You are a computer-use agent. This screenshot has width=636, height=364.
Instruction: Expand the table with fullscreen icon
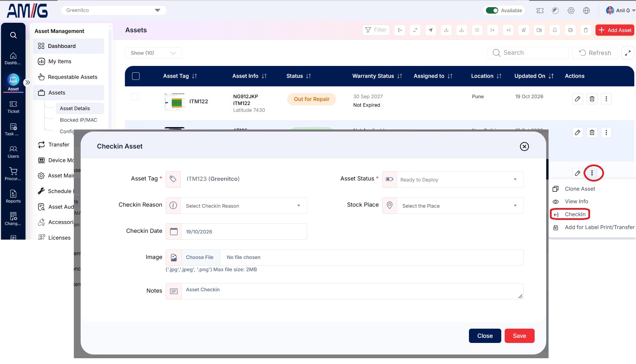[x=628, y=53]
